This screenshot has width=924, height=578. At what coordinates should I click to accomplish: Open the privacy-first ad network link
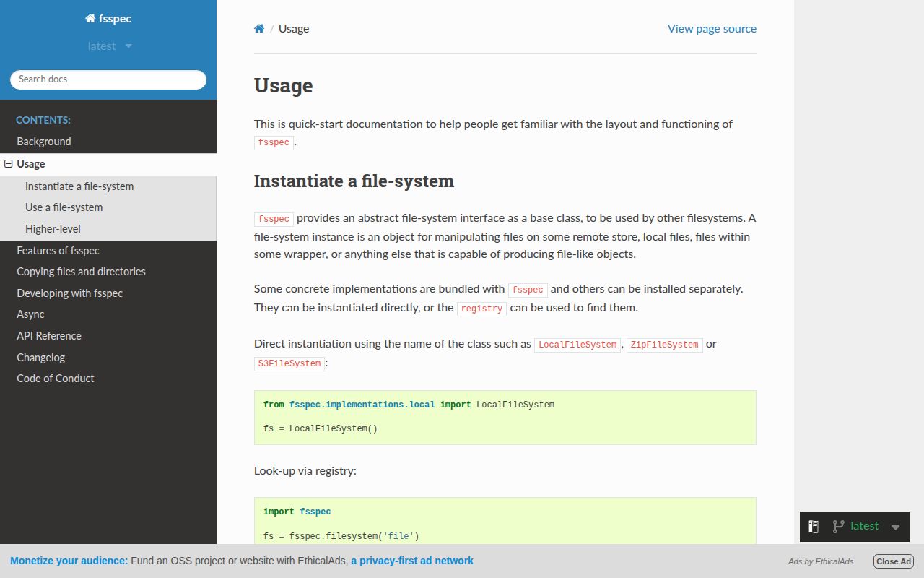point(412,561)
